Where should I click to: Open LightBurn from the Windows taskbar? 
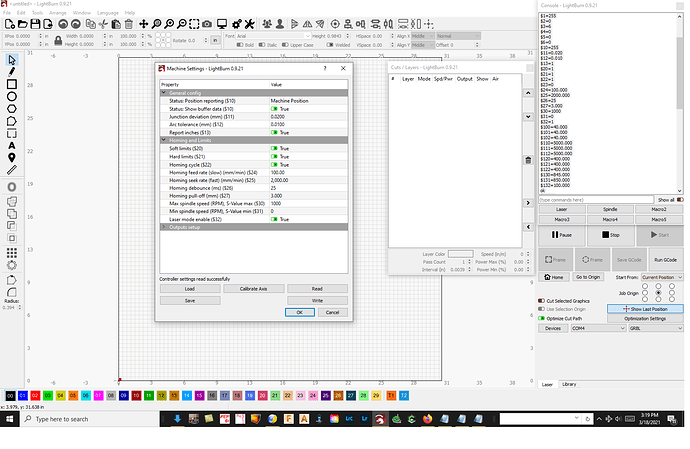click(380, 419)
